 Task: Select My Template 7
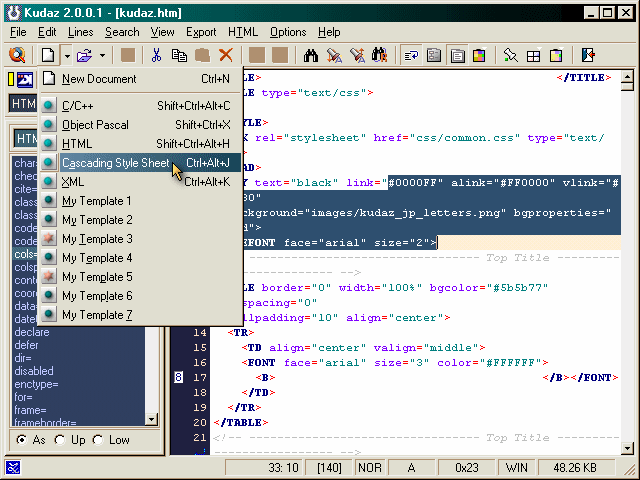(x=140, y=315)
